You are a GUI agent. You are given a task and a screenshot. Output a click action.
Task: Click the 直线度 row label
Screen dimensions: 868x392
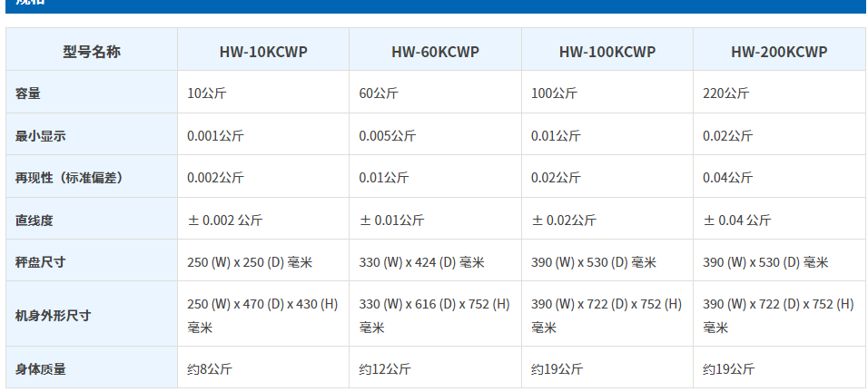35,220
